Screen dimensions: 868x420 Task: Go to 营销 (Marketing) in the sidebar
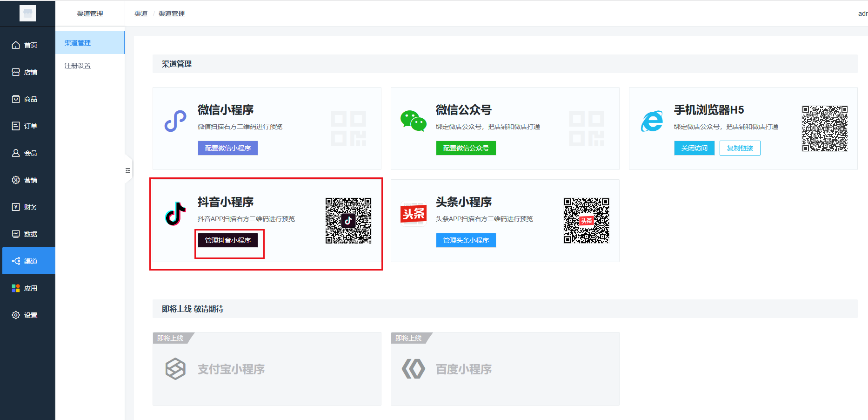pyautogui.click(x=27, y=180)
